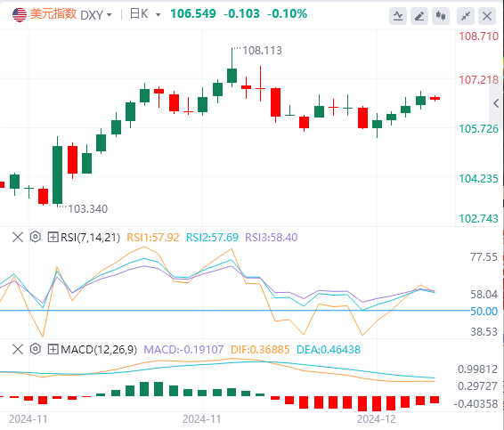The image size is (504, 430).
Task: Open the chart indicators icon in top toolbar
Action: [398, 16]
